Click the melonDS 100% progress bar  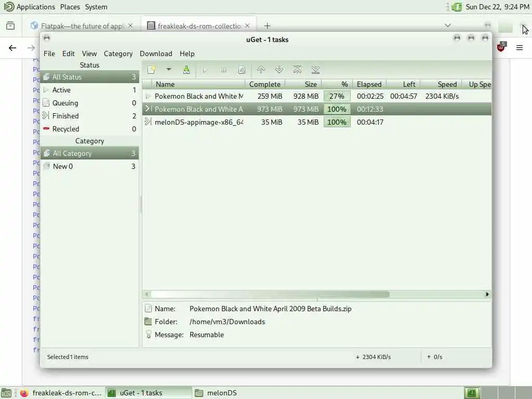click(337, 122)
